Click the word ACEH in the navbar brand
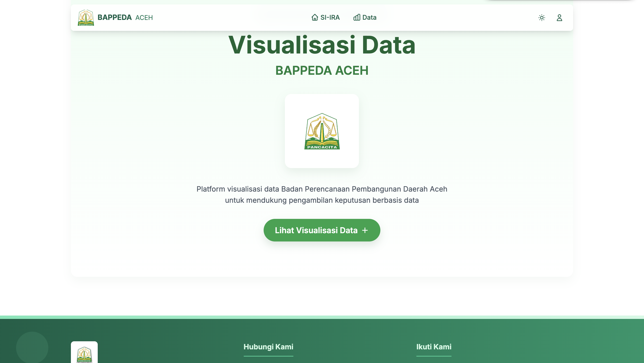Screen dimensions: 644x363 click(x=144, y=17)
